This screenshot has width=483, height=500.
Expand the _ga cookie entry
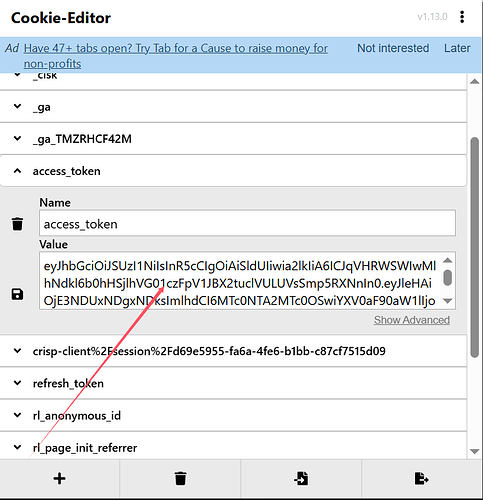click(x=233, y=107)
